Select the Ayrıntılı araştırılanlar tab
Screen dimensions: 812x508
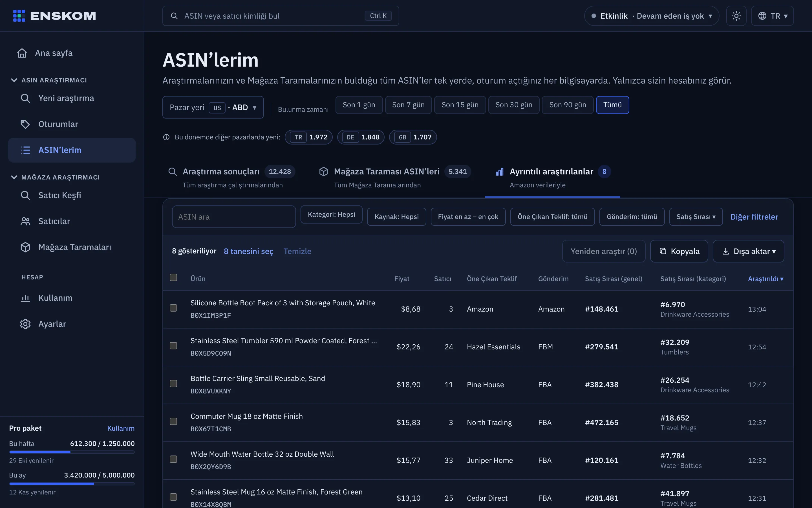point(552,178)
